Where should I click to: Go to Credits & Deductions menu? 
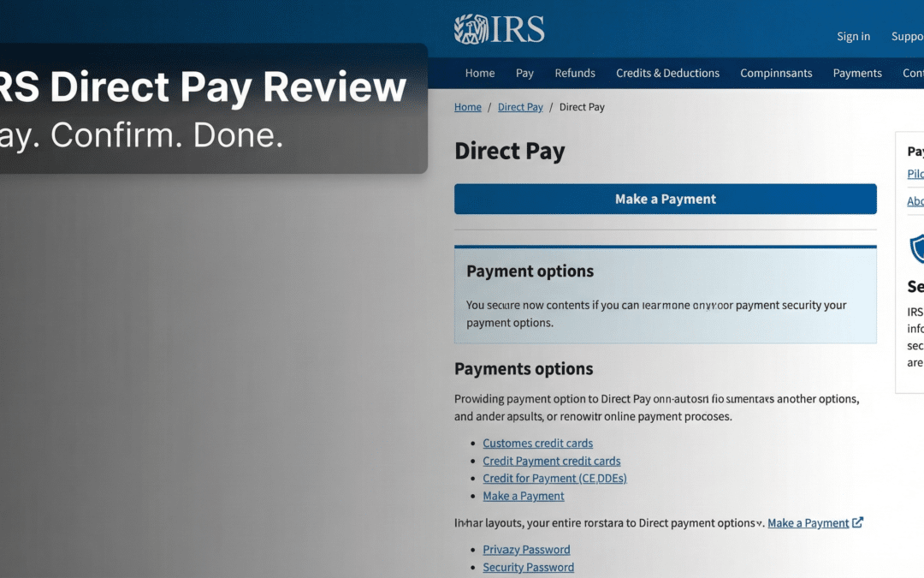(x=667, y=73)
